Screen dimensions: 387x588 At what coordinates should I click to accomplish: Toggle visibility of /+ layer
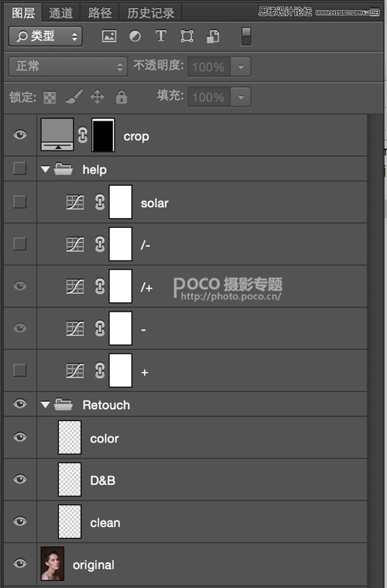point(20,286)
